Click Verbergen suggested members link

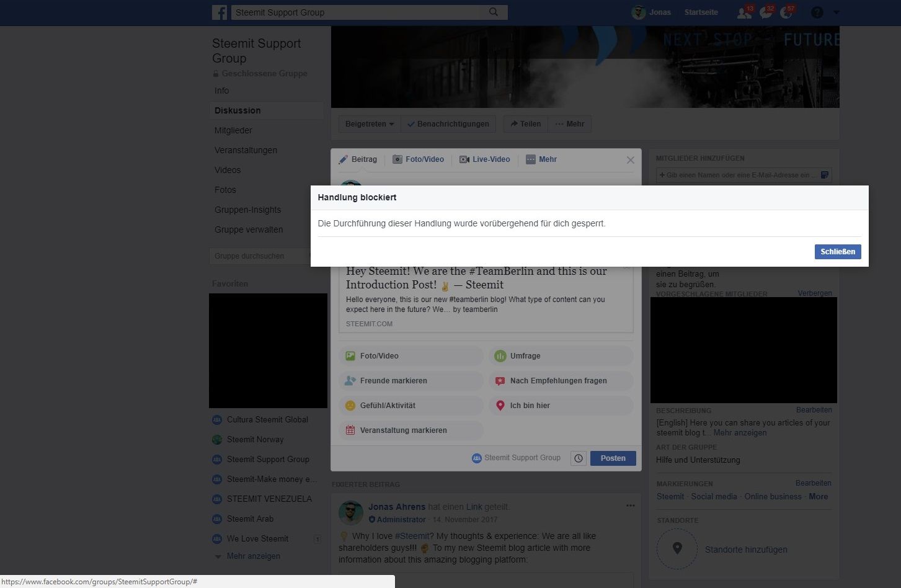click(x=815, y=293)
